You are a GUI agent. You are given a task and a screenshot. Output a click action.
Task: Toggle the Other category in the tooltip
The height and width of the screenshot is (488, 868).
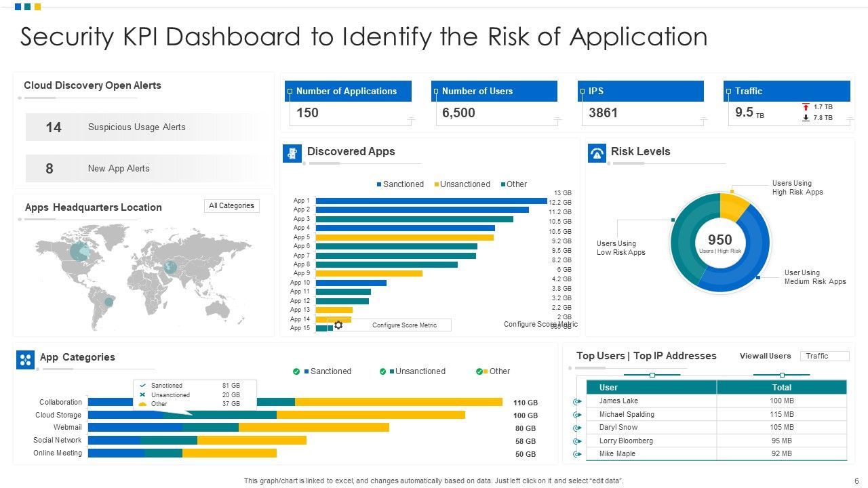(x=142, y=405)
